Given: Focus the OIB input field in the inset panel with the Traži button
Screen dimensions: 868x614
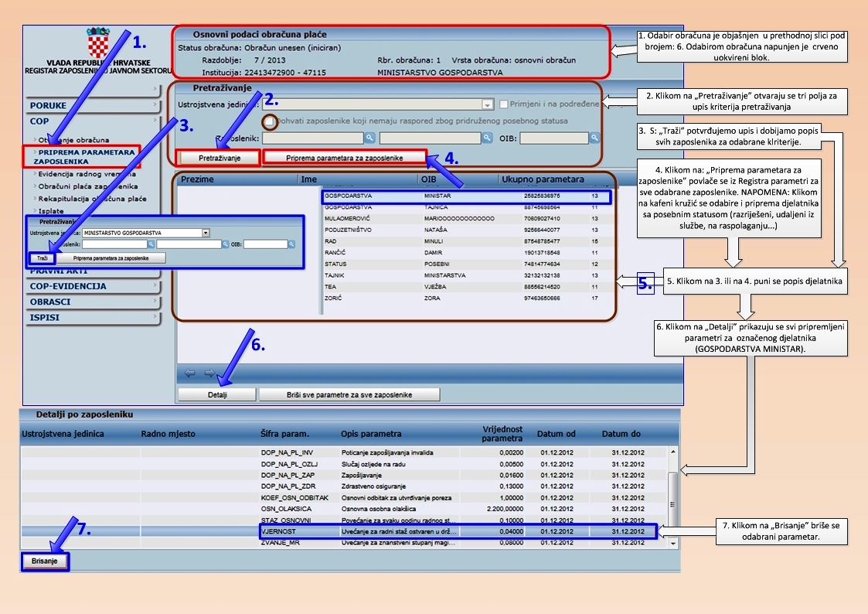Looking at the screenshot, I should [x=265, y=244].
